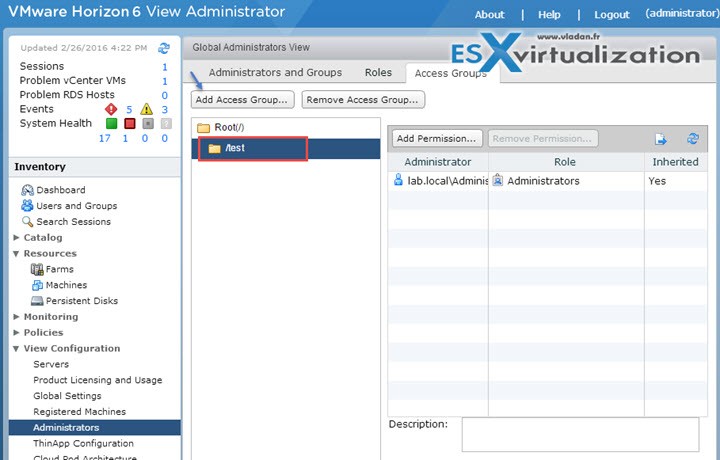Open ThinApp Configuration

84,443
